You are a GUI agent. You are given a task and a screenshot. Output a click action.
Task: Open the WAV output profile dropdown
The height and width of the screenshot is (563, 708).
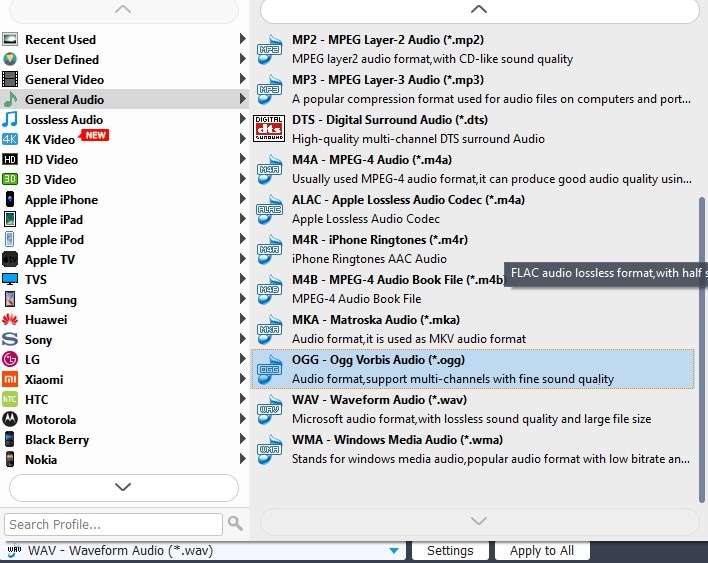pos(394,551)
